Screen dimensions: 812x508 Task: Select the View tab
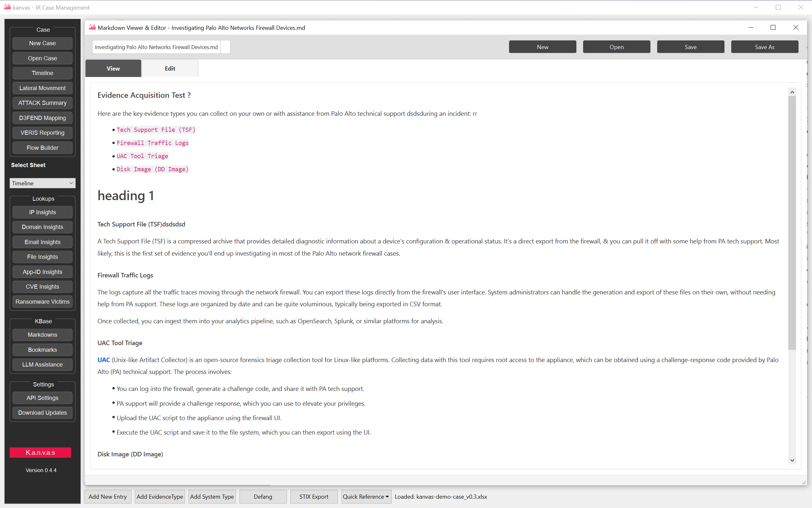[x=113, y=68]
